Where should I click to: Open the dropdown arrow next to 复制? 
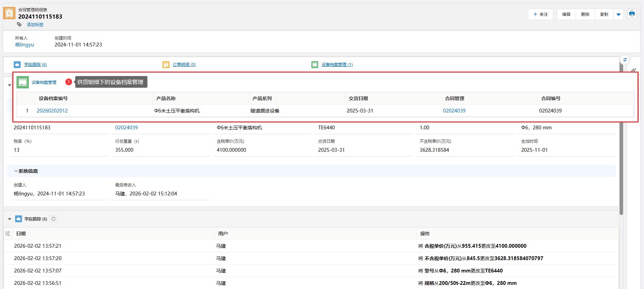pos(619,14)
